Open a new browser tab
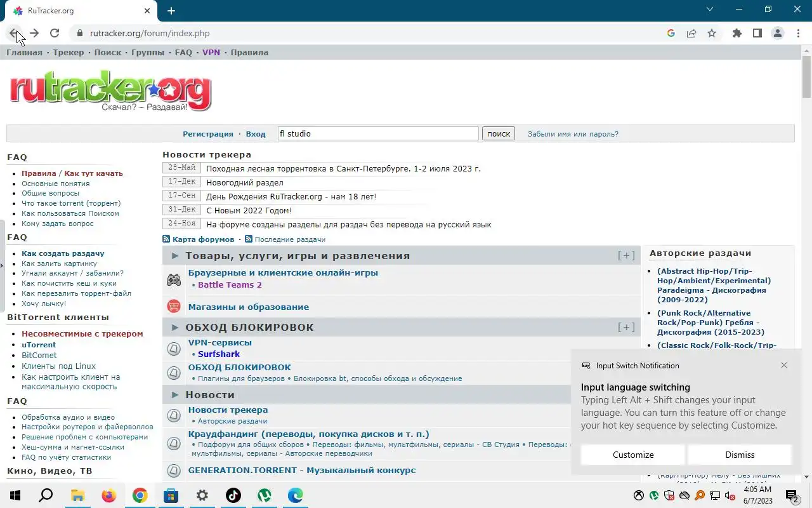Image resolution: width=812 pixels, height=508 pixels. tap(171, 11)
